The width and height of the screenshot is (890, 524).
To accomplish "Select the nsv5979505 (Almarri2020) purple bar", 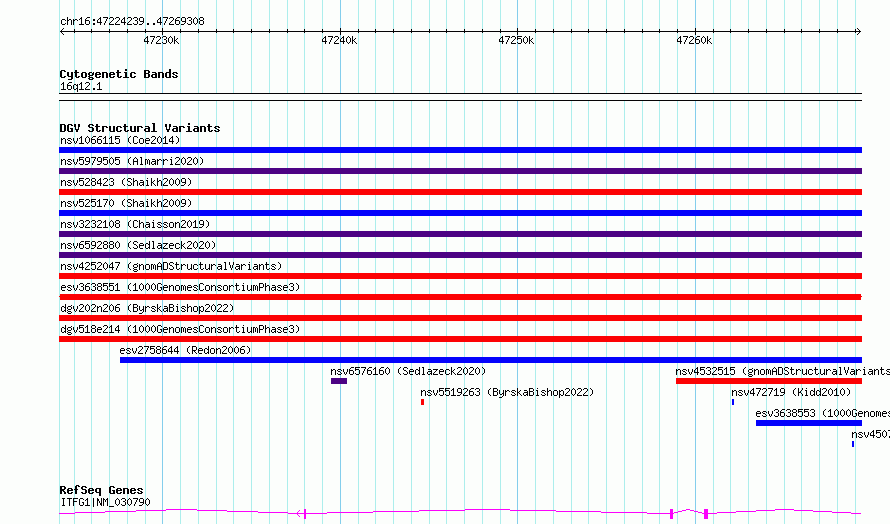I will [x=460, y=171].
